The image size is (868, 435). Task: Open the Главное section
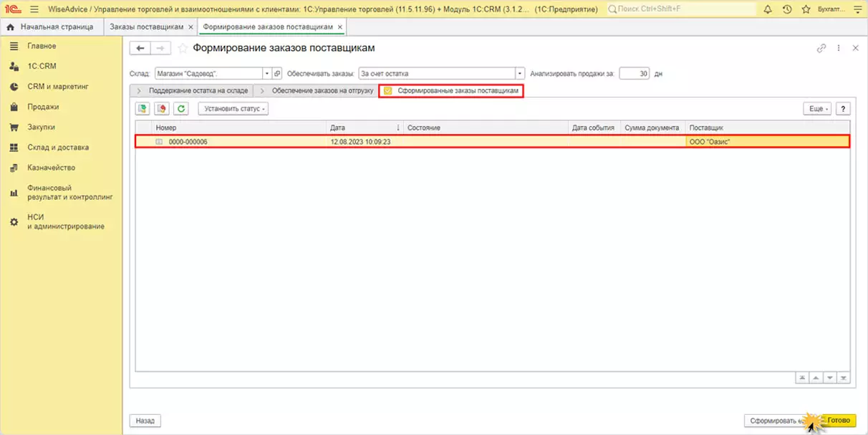coord(42,46)
